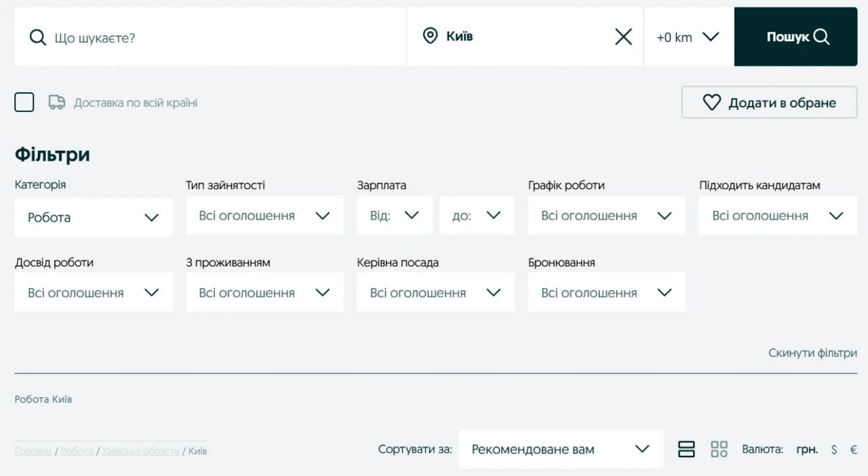Screen dimensions: 868x476
Task: Expand the Керівна посада dropdown
Action: 436,292
